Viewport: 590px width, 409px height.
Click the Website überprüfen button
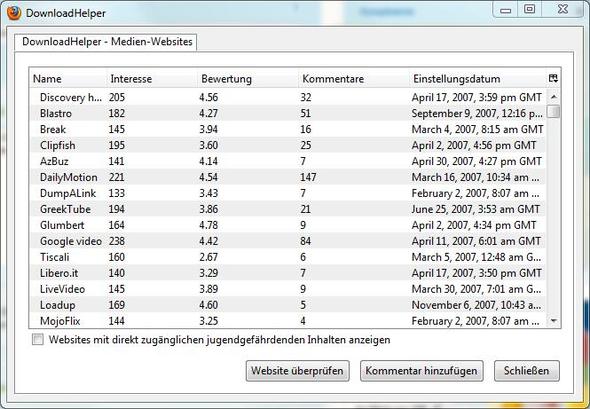[298, 371]
